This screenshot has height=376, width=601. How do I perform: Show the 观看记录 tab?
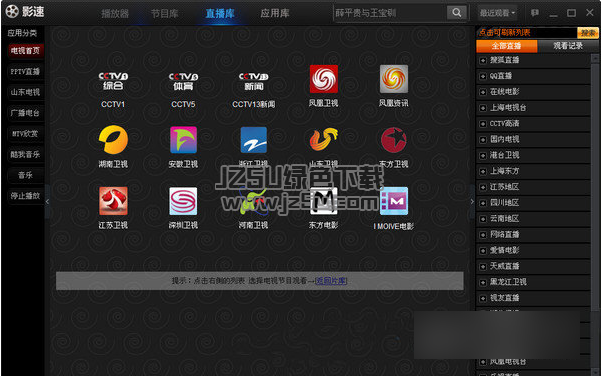[x=568, y=46]
